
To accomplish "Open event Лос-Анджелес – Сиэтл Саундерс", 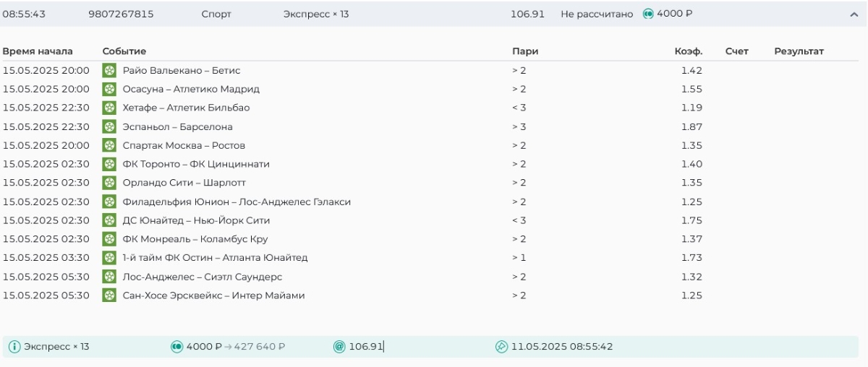I will [x=202, y=277].
